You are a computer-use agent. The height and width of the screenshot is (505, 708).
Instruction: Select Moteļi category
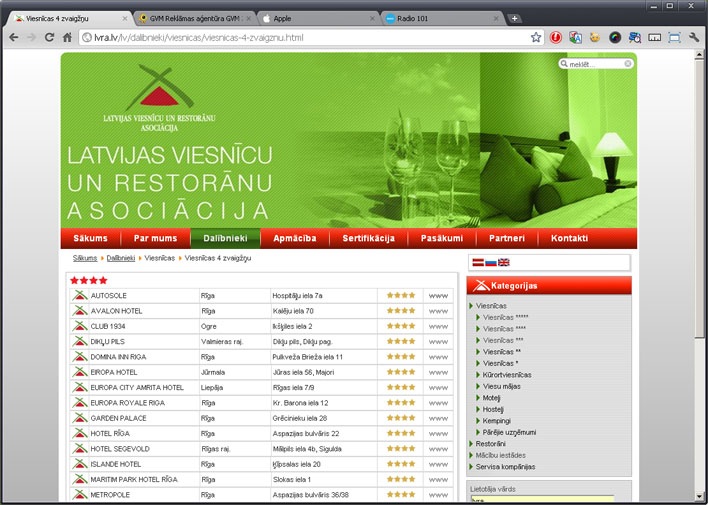click(491, 398)
